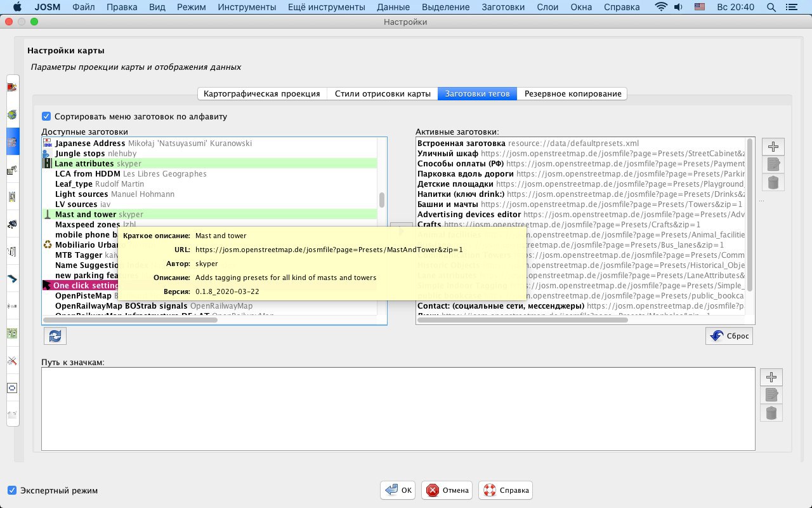Click vertical scrollbar of active presets list
Image resolution: width=812 pixels, height=508 pixels.
751,215
